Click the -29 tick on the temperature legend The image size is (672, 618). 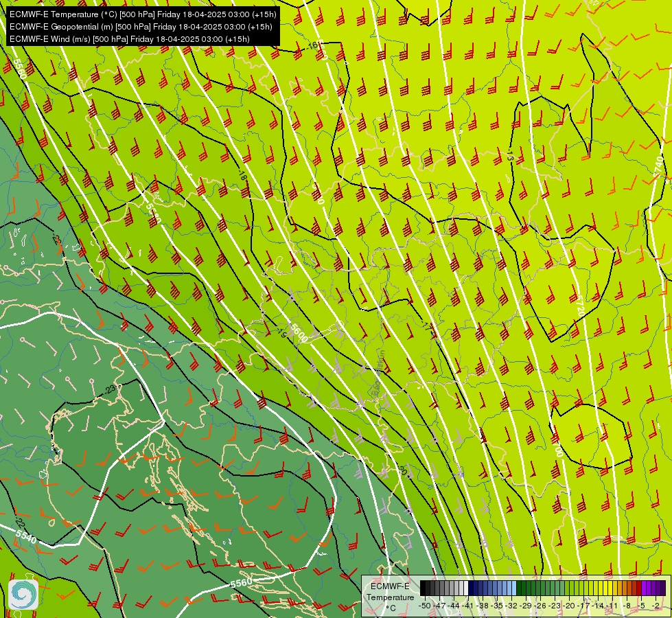click(526, 606)
